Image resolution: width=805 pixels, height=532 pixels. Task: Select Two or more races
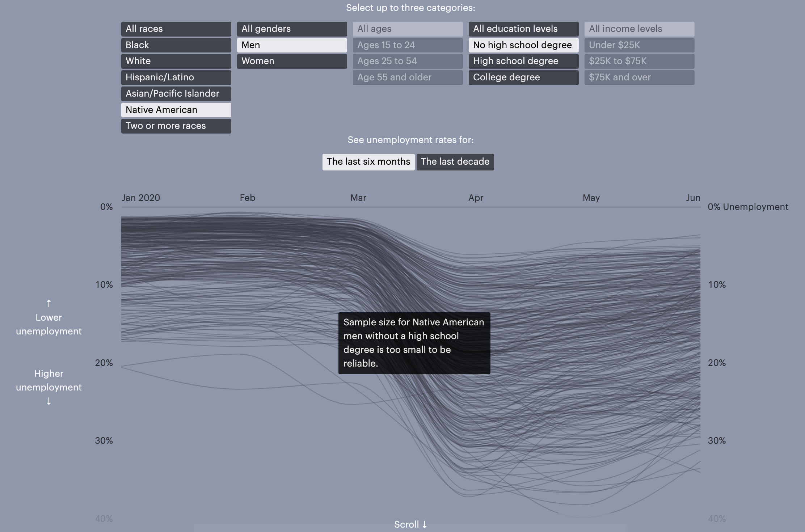[176, 126]
